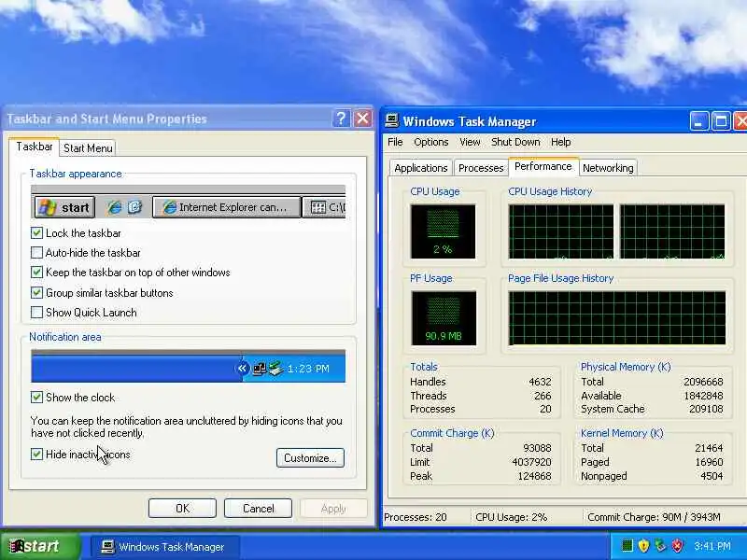747x560 pixels.
Task: Open Task Manager Help menu
Action: point(561,142)
